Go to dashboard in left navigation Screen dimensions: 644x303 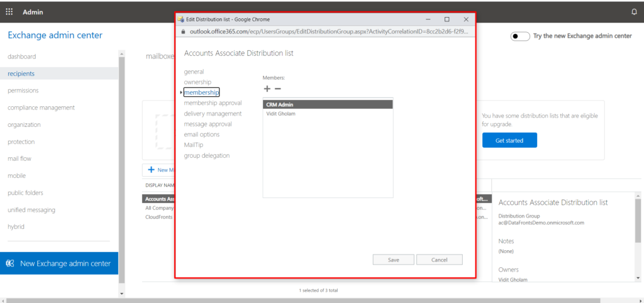click(x=22, y=57)
